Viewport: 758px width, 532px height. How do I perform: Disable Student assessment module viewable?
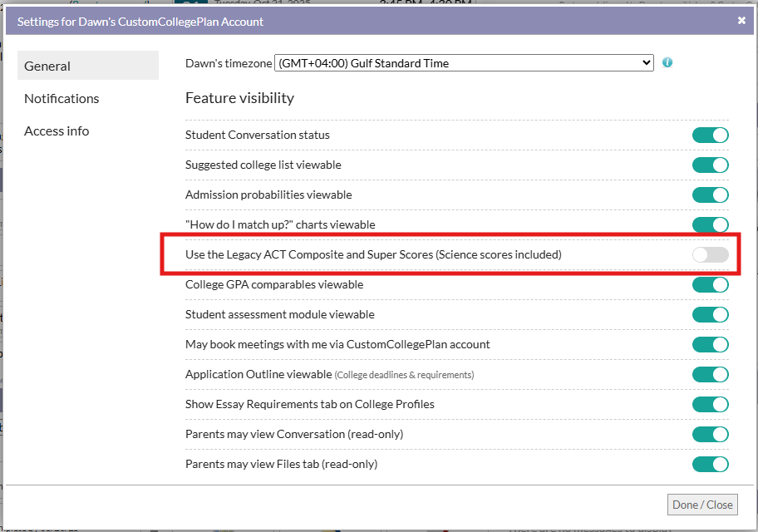tap(710, 315)
